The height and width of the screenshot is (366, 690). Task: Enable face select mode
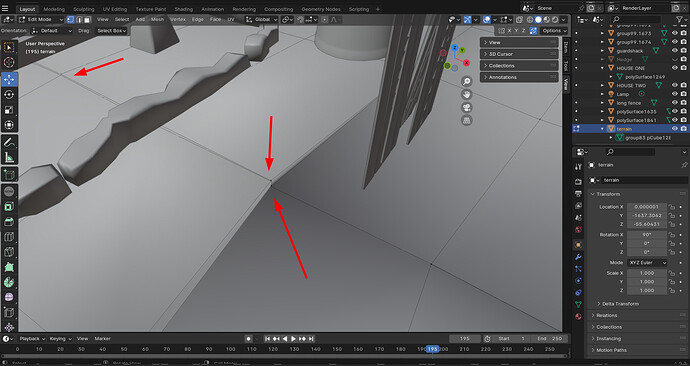tap(88, 19)
